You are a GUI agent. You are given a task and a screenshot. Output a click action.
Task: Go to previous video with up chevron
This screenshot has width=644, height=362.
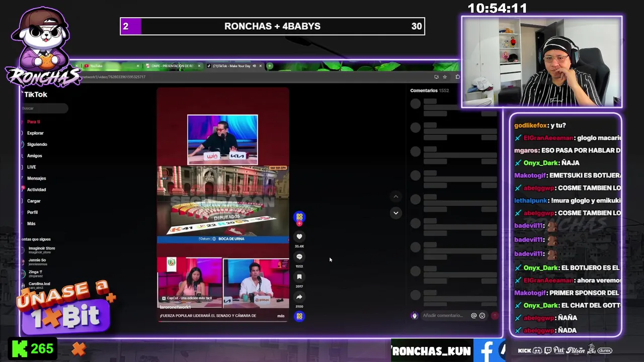point(395,197)
